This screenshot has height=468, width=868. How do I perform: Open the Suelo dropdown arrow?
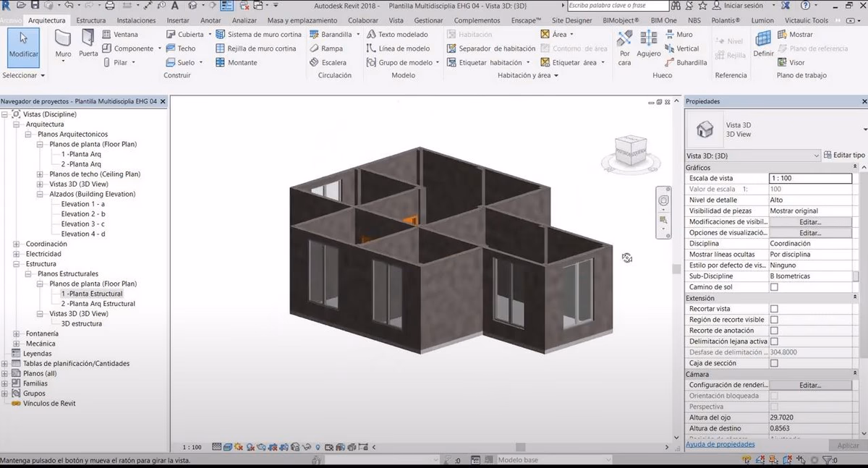tap(200, 63)
